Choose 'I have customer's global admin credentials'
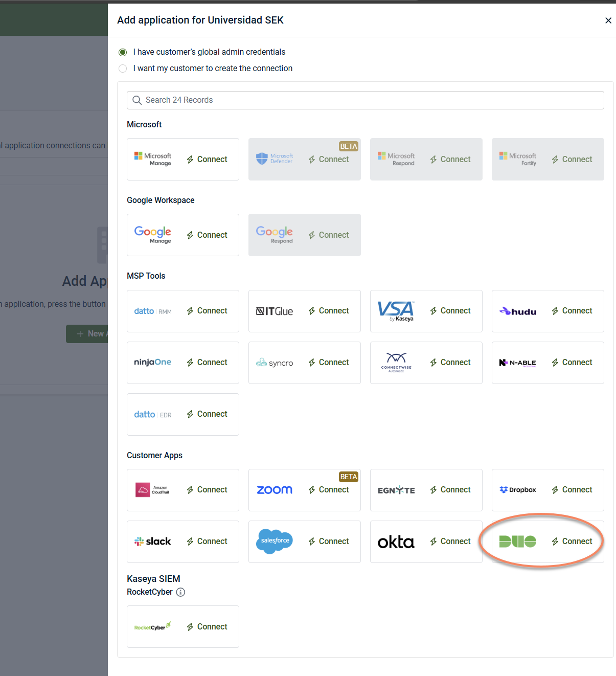 123,52
